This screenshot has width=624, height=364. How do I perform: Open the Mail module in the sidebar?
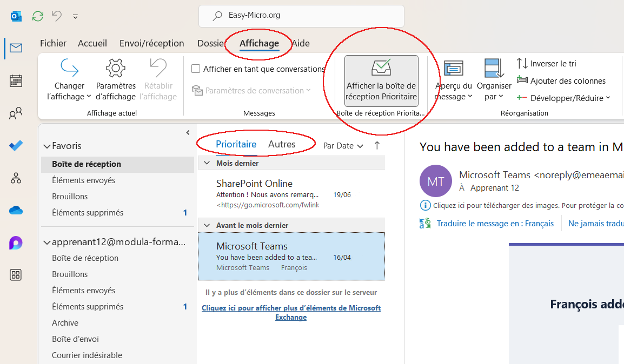pyautogui.click(x=16, y=48)
